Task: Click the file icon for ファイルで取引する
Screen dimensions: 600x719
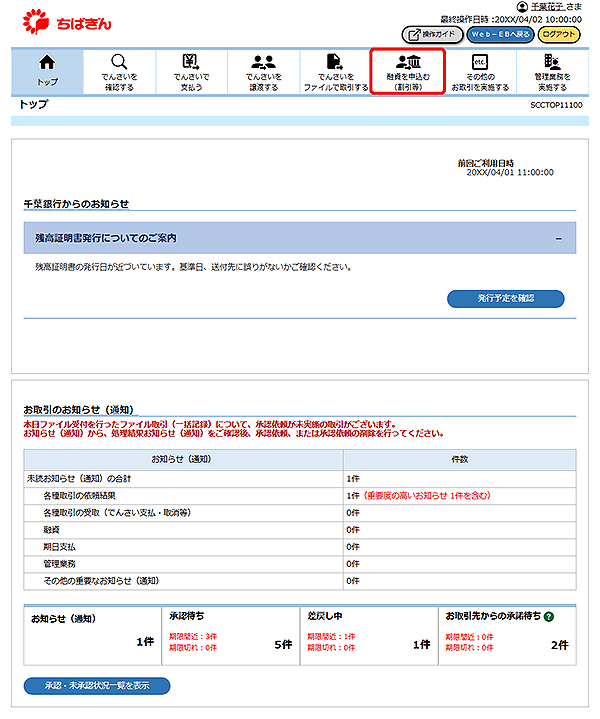Action: tap(335, 62)
